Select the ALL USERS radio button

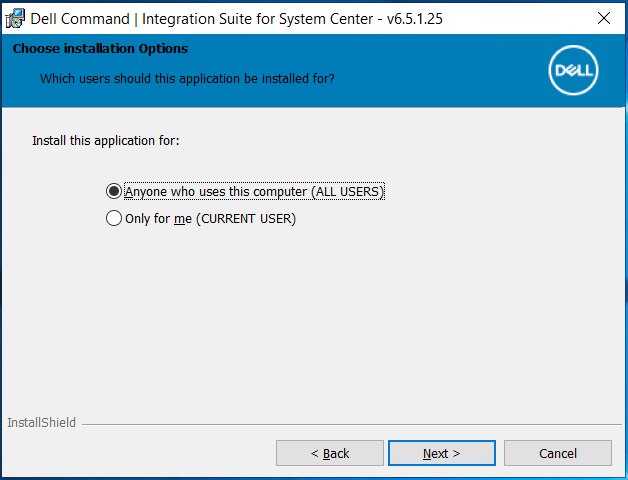click(x=113, y=191)
